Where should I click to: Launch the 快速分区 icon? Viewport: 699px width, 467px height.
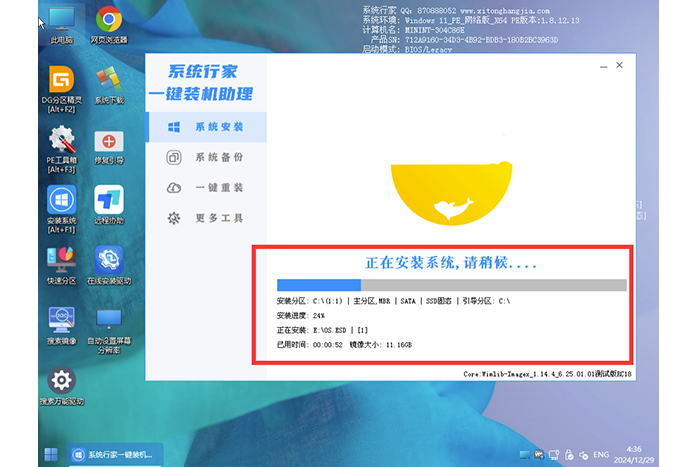[x=62, y=266]
